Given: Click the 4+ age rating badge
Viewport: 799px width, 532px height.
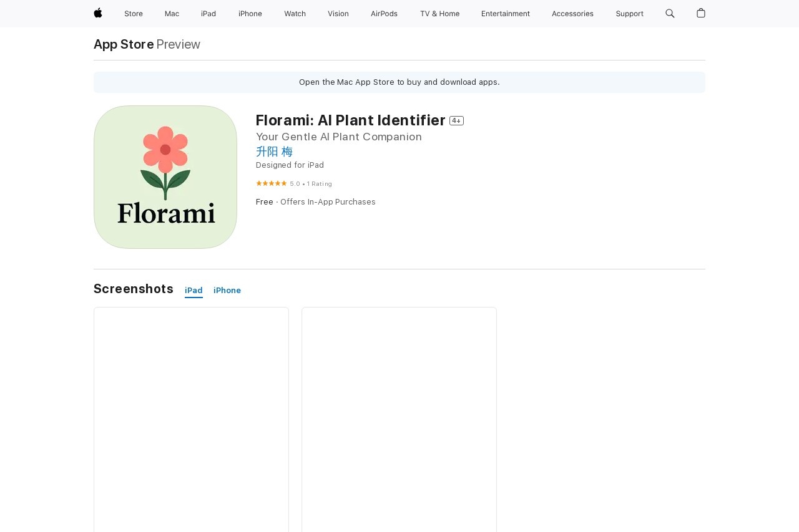Looking at the screenshot, I should pos(456,121).
